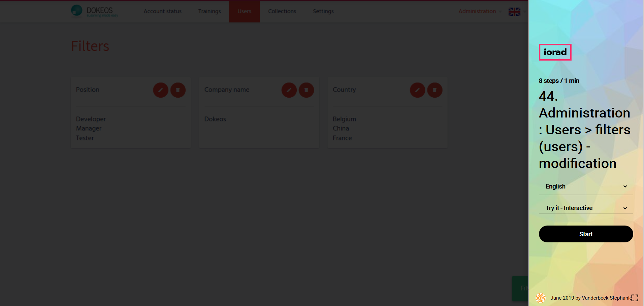Click the UK flag language icon
Viewport: 644px width, 306px height.
[x=514, y=12]
